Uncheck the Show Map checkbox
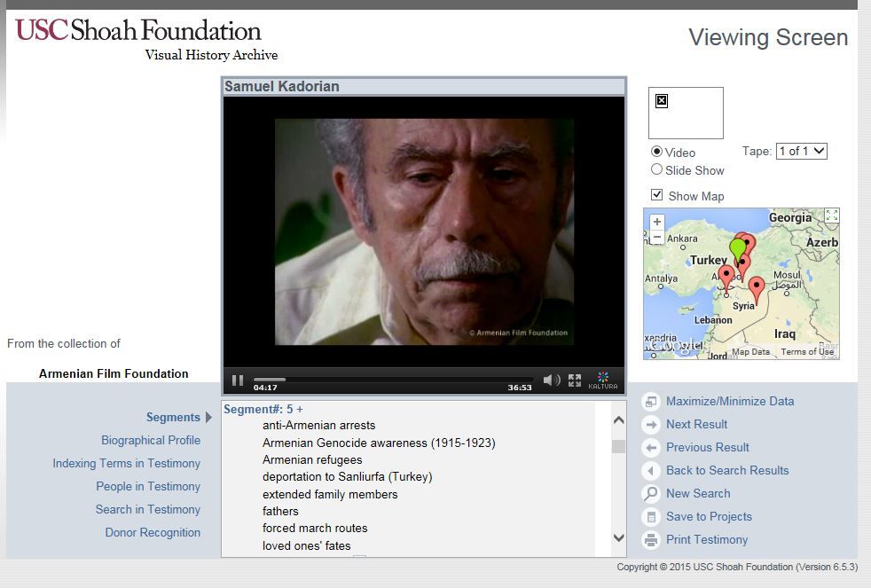The image size is (871, 588). coord(656,195)
